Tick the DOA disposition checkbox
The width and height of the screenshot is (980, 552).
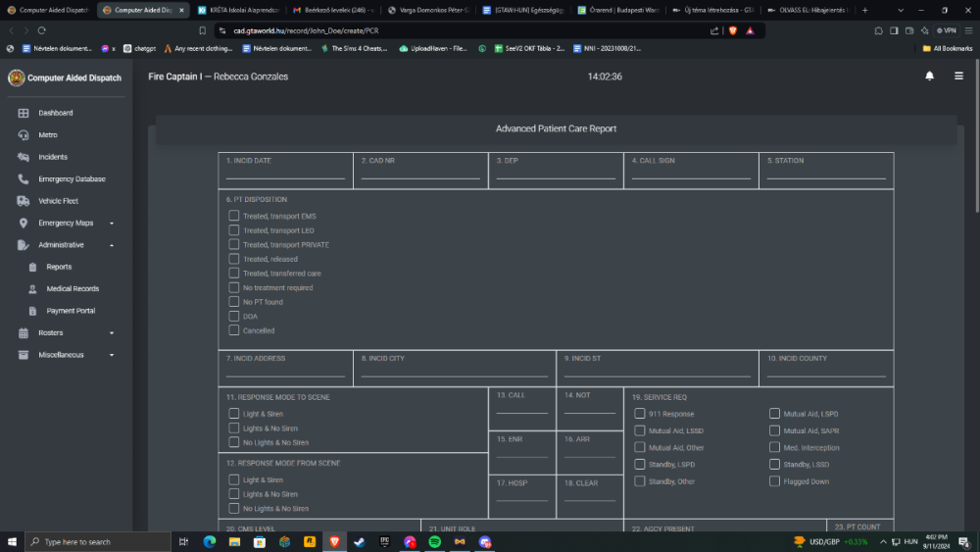234,317
